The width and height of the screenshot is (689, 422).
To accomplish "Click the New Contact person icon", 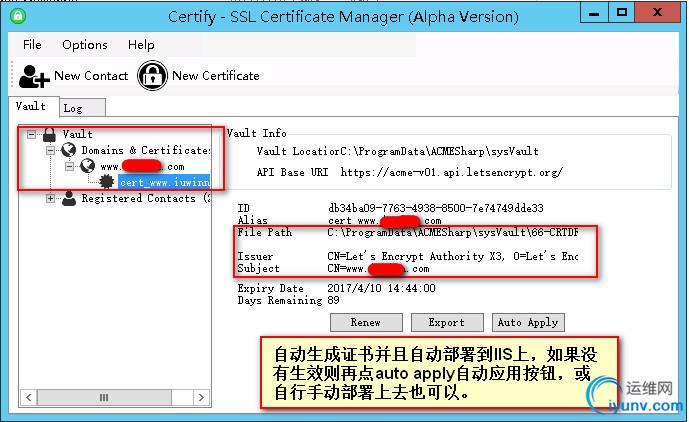I will (x=34, y=76).
